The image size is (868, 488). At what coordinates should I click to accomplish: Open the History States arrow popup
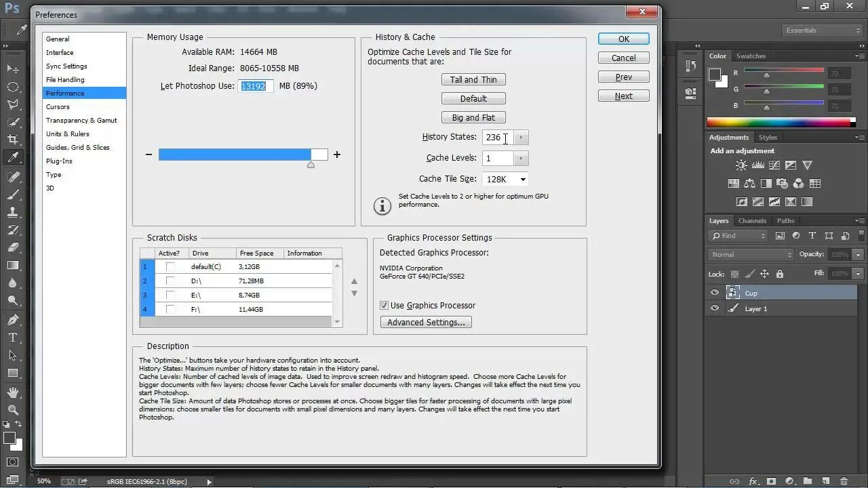pyautogui.click(x=521, y=138)
